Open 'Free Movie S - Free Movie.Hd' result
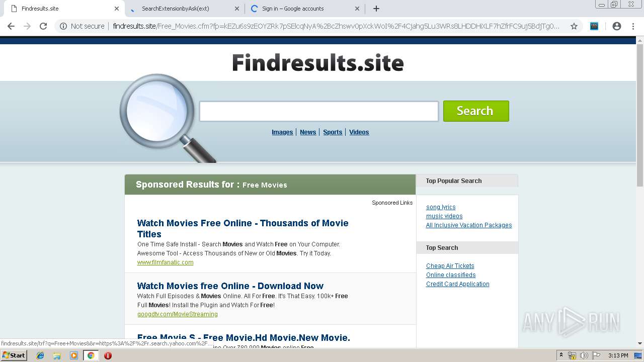This screenshot has height=362, width=644. [244, 337]
